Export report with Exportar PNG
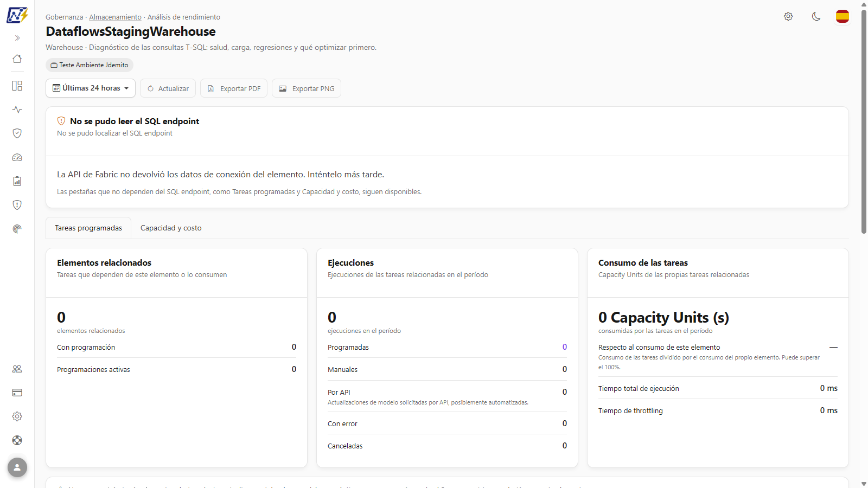 coord(307,88)
